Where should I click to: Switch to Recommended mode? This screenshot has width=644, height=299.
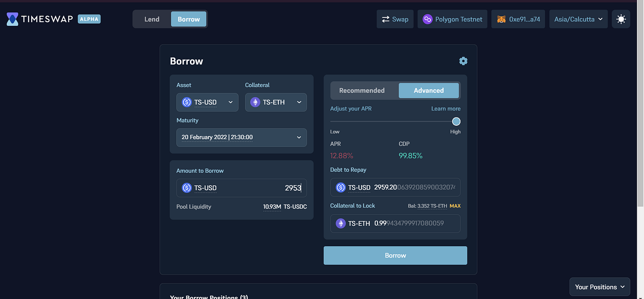click(362, 90)
